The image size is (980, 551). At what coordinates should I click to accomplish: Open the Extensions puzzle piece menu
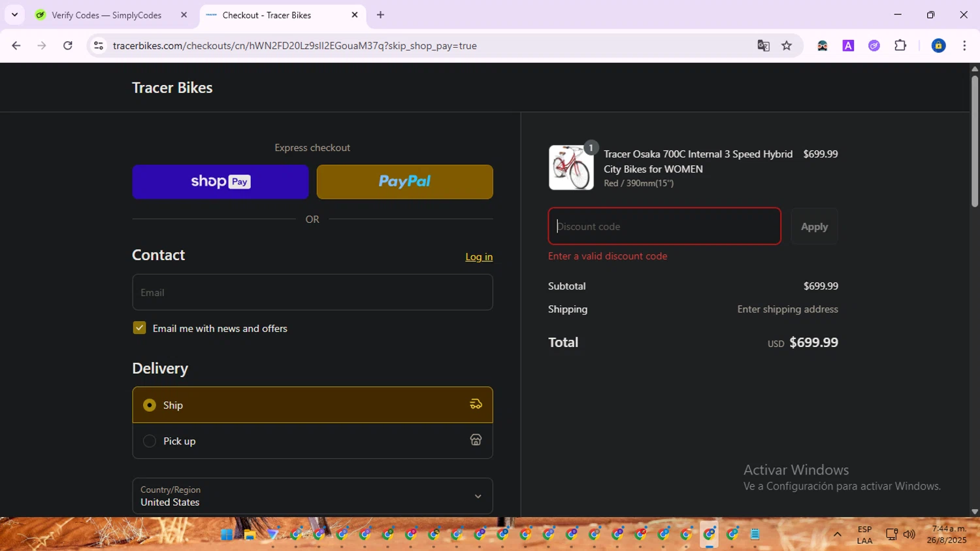coord(900,46)
